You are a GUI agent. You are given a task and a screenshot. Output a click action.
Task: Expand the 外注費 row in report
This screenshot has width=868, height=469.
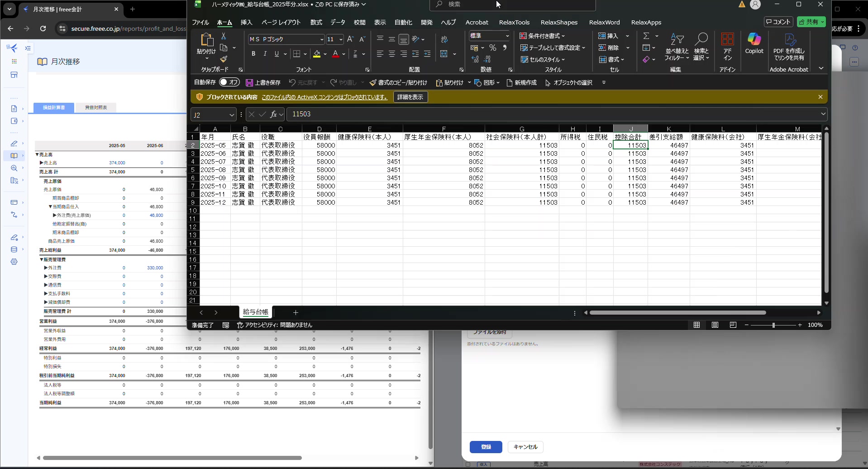pyautogui.click(x=46, y=268)
